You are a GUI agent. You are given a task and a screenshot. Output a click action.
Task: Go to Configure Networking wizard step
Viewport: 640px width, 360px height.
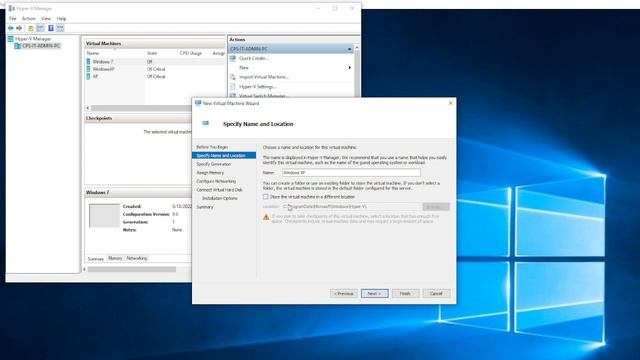(216, 181)
